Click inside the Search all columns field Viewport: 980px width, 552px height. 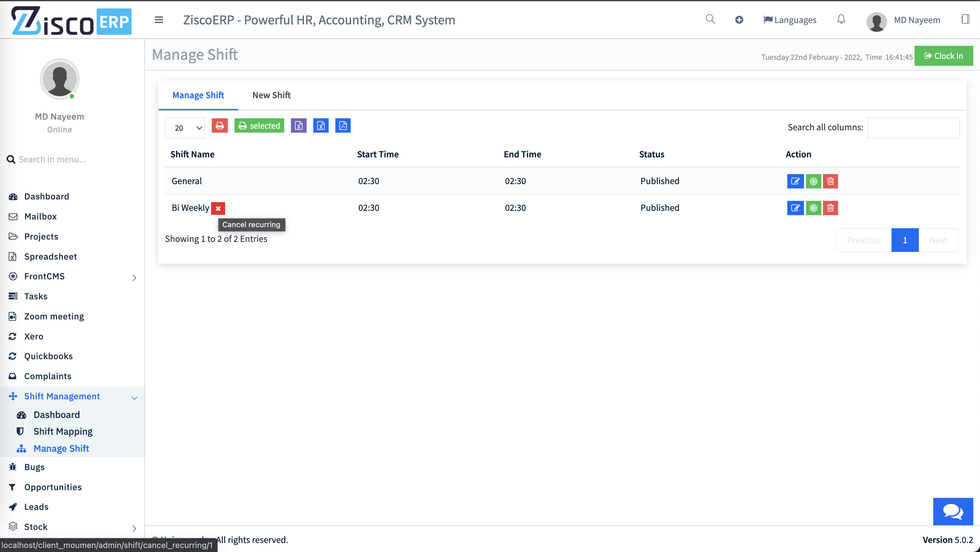914,127
